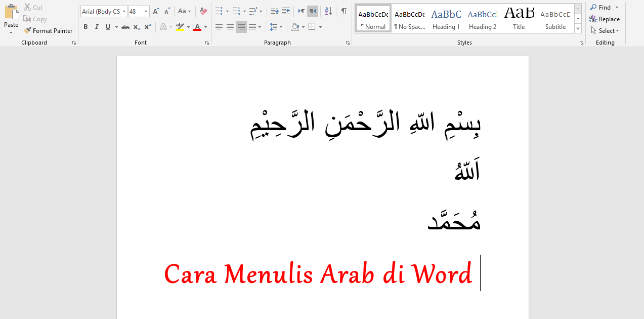
Task: Insert a numbered list
Action: point(236,11)
